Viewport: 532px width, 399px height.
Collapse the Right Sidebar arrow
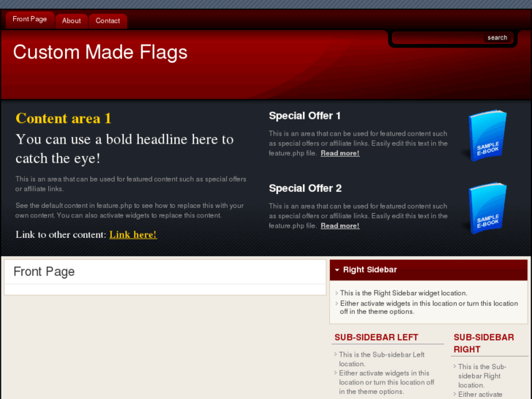pyautogui.click(x=337, y=270)
